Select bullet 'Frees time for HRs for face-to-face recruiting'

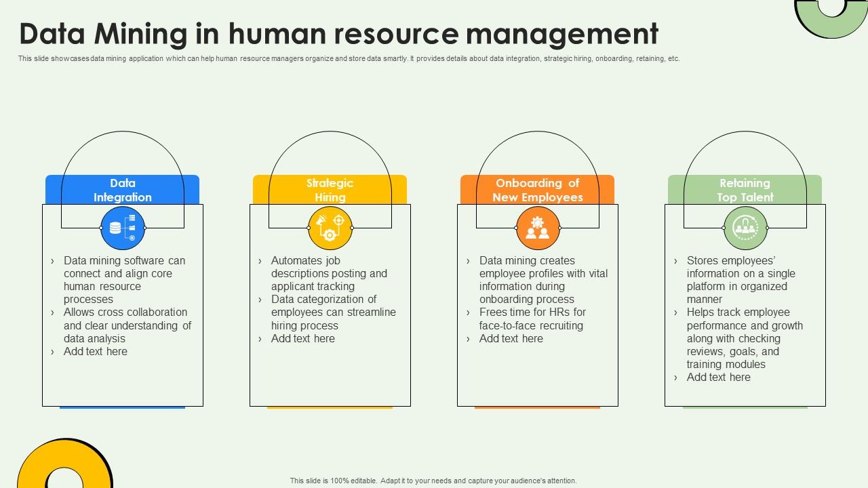click(532, 319)
